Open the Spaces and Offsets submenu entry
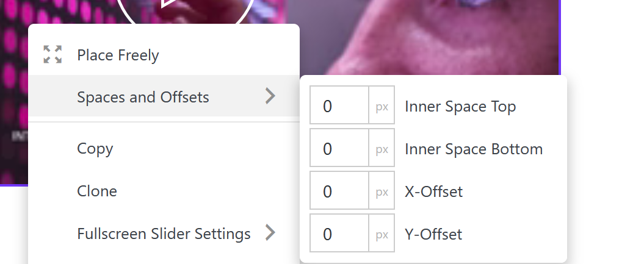The image size is (644, 264). click(x=143, y=96)
